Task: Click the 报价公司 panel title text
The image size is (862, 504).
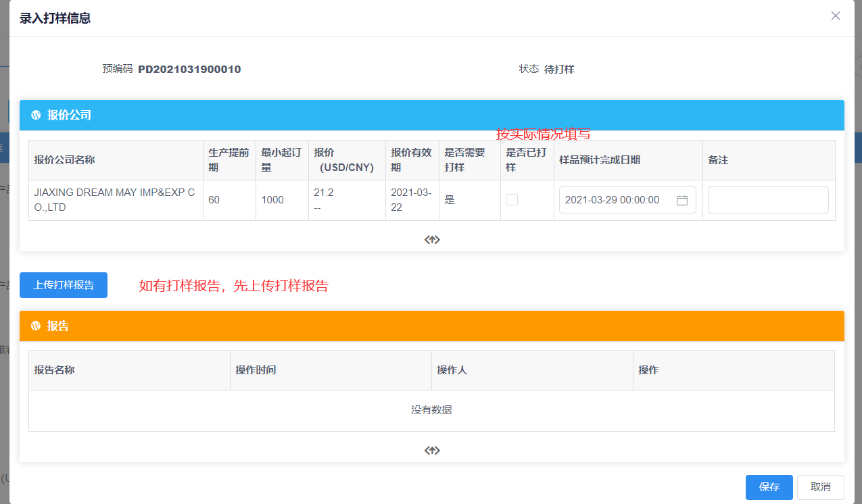Action: (69, 116)
